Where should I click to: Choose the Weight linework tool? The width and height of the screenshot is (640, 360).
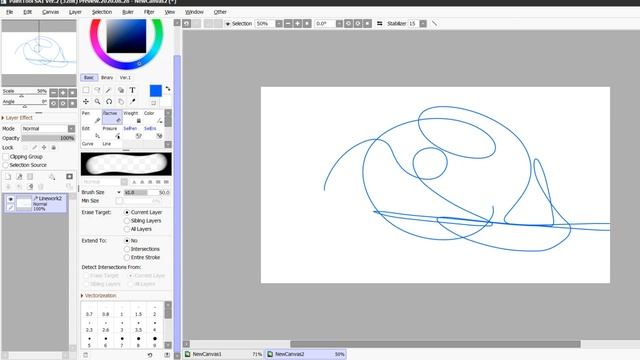click(x=133, y=117)
